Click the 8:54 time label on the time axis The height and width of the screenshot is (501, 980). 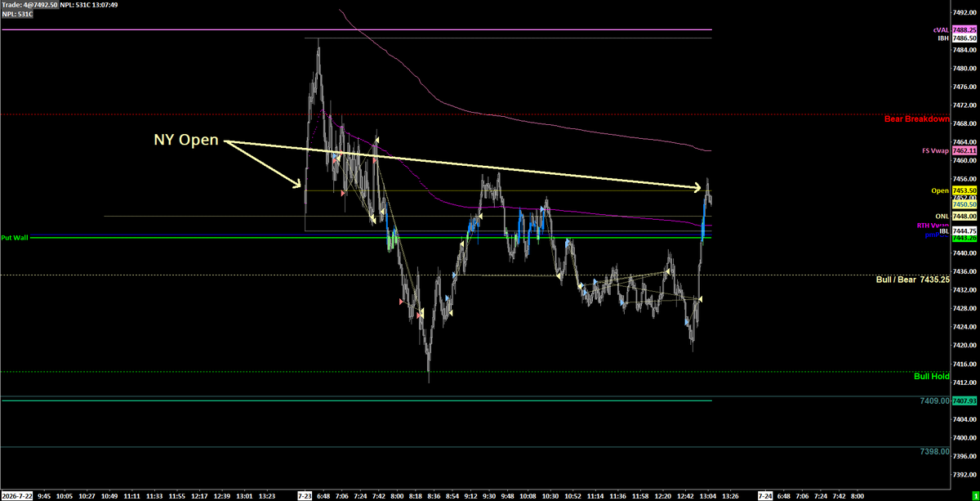click(x=453, y=495)
